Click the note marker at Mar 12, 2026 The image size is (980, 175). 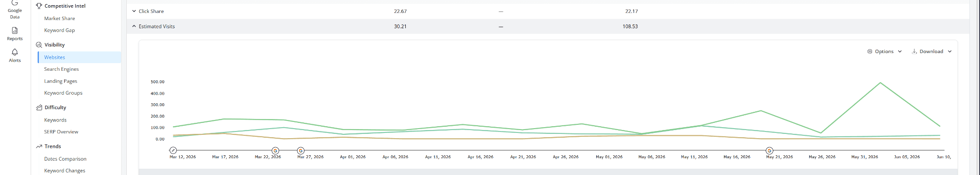[173, 151]
